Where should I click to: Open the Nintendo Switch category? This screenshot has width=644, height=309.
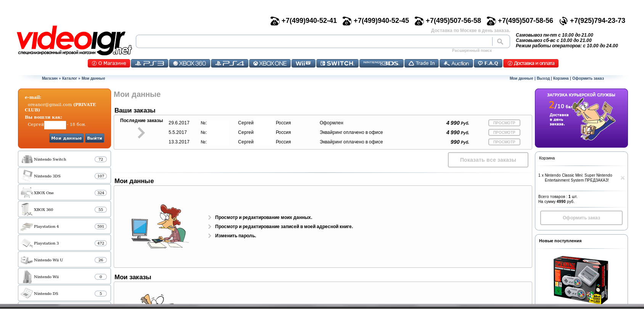click(x=64, y=159)
